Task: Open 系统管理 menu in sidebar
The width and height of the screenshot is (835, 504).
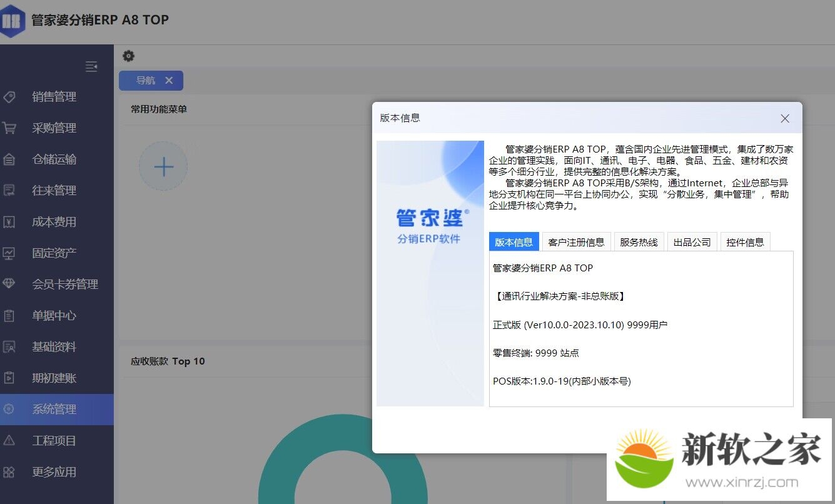Action: point(57,409)
